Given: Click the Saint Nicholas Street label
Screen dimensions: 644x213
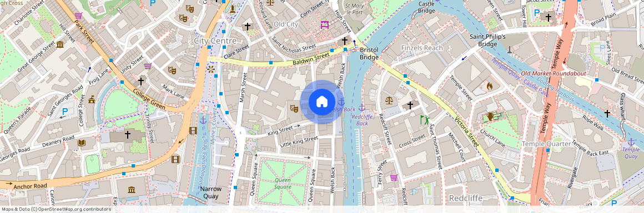Looking at the screenshot, I should [x=294, y=44].
